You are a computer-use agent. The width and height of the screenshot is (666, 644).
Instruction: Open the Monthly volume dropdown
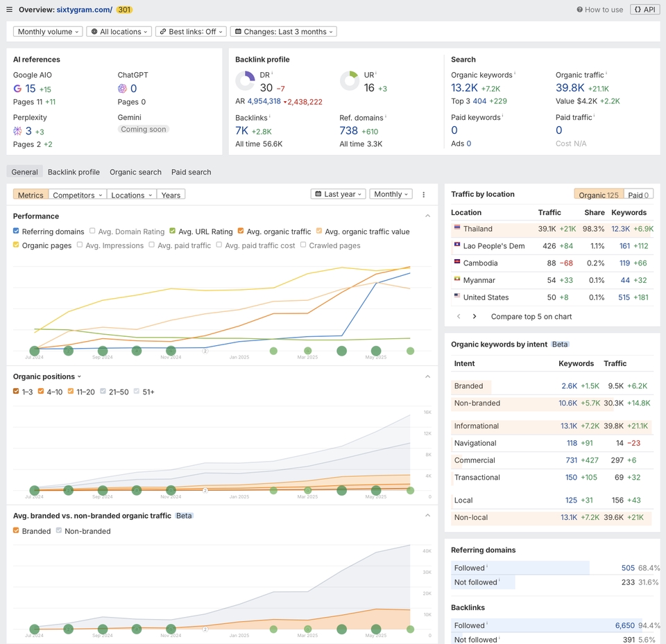tap(47, 31)
